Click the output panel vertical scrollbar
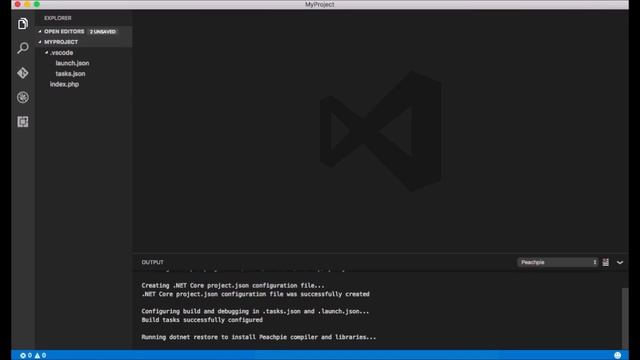 pos(625,318)
